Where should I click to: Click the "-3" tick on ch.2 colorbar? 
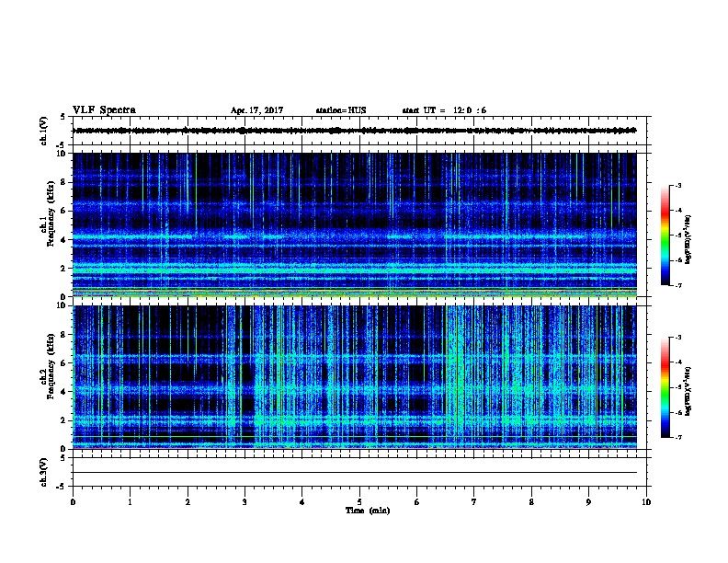pos(678,338)
